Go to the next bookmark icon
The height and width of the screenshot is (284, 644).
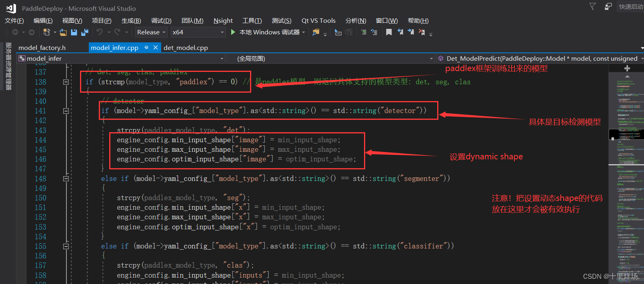(411, 32)
